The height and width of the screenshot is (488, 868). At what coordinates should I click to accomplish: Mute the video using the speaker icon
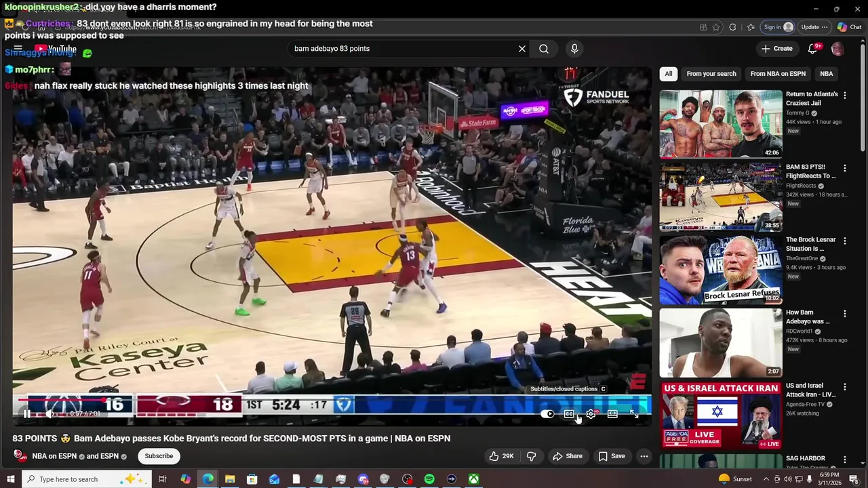50,414
